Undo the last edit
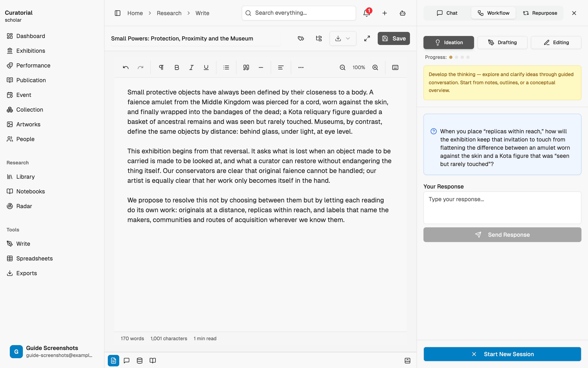This screenshot has width=588, height=368. [126, 67]
